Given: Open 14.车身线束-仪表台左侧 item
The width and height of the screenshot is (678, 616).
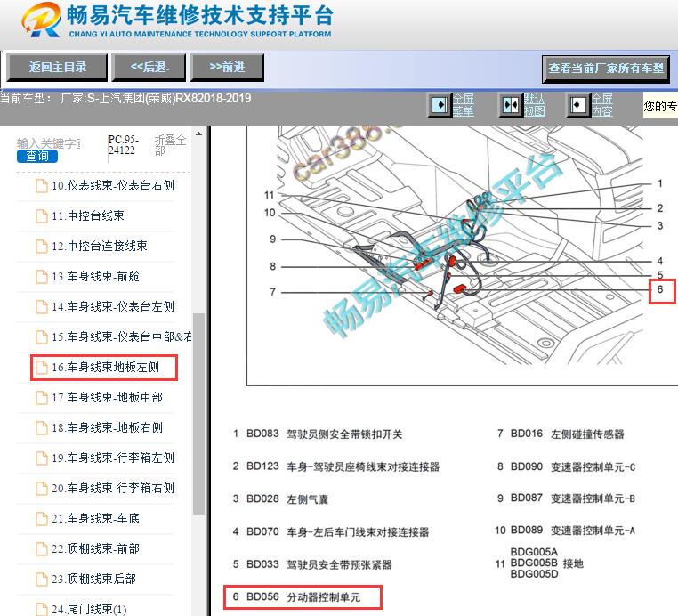Looking at the screenshot, I should point(113,307).
